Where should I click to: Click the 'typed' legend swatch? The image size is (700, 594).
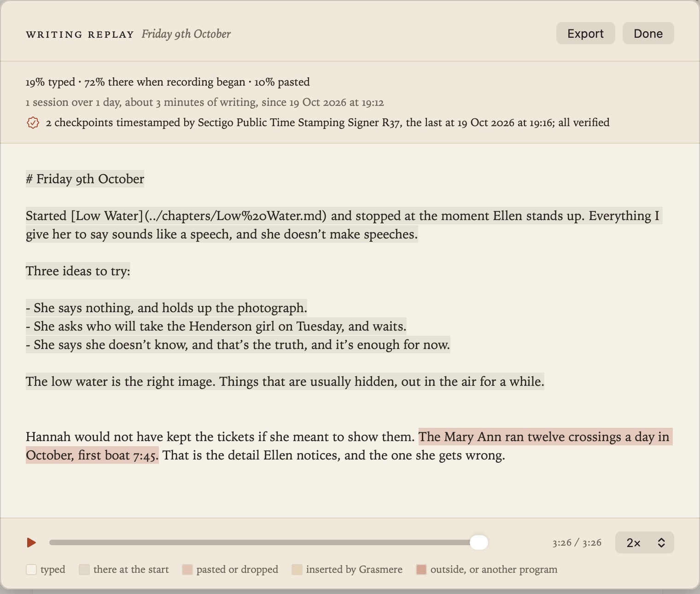pos(31,570)
